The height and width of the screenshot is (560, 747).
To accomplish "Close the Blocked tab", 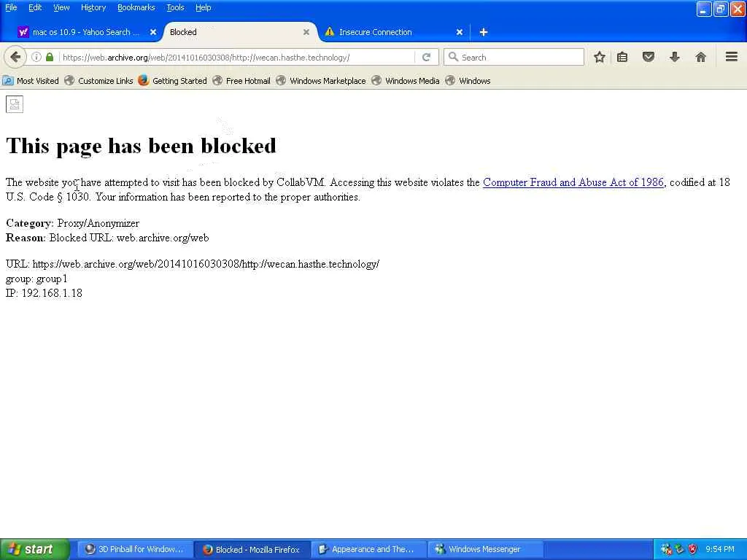I will [306, 32].
